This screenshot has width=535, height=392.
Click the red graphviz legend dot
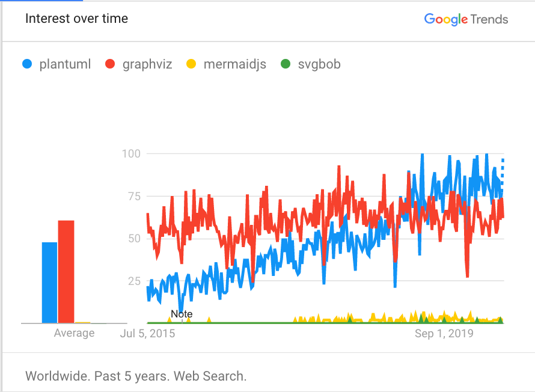point(110,64)
